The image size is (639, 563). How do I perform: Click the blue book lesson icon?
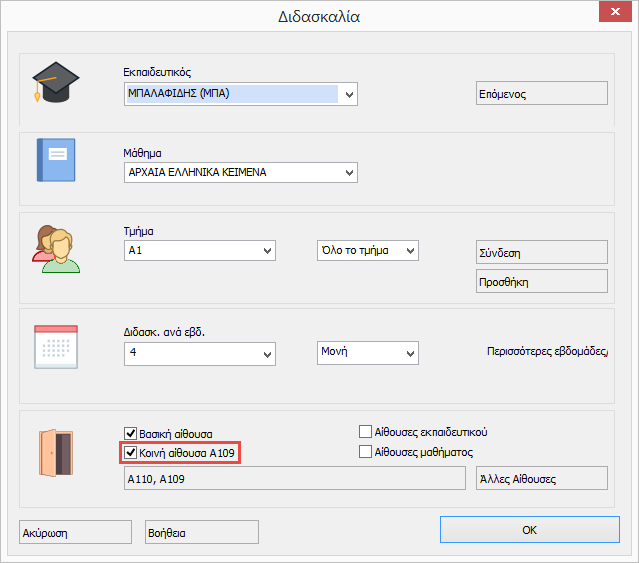tap(56, 159)
